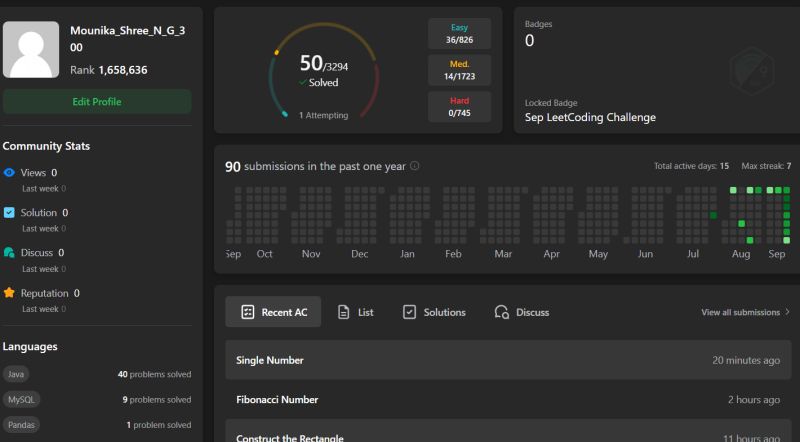Click the Views eye icon
The width and height of the screenshot is (800, 442).
pyautogui.click(x=9, y=173)
